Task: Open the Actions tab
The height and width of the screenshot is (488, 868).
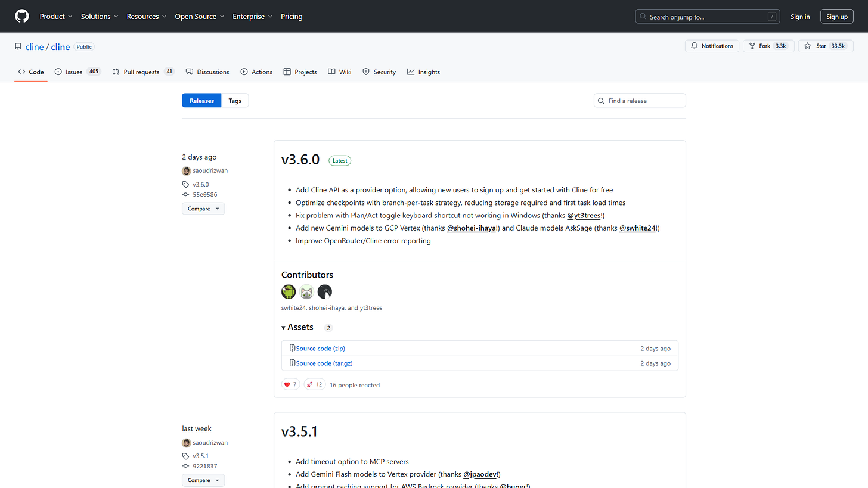Action: [x=256, y=72]
